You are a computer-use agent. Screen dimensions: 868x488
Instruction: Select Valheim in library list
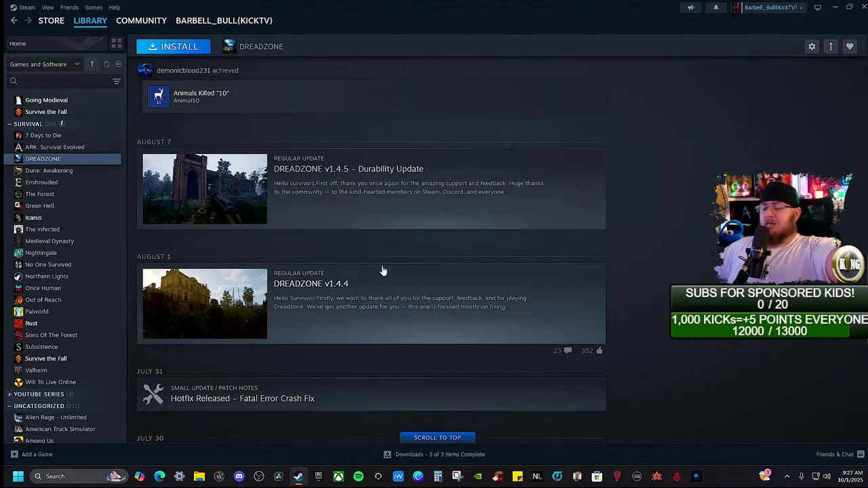(x=36, y=371)
